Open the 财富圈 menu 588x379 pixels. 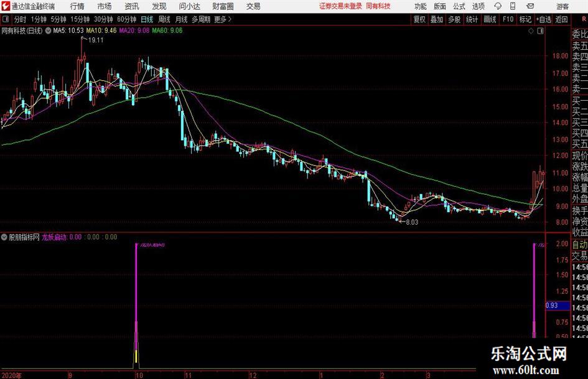click(x=223, y=6)
